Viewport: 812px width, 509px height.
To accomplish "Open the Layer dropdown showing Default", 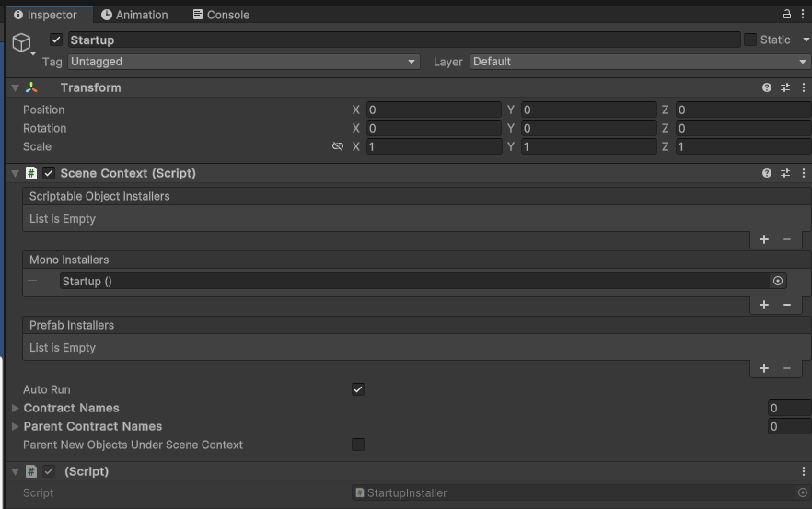I will click(640, 62).
